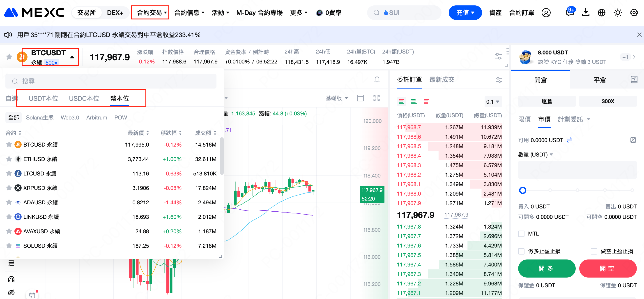Switch to 最新成交 tab

tap(442, 80)
